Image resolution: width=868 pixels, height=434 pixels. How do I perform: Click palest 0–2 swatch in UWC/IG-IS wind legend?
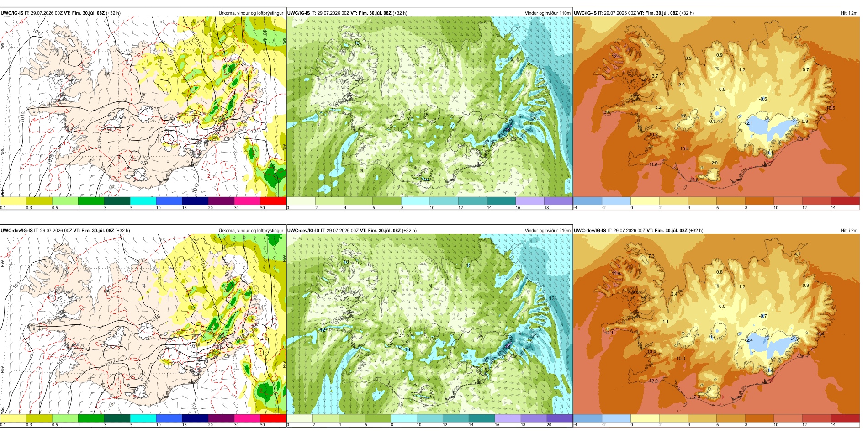[x=301, y=201]
